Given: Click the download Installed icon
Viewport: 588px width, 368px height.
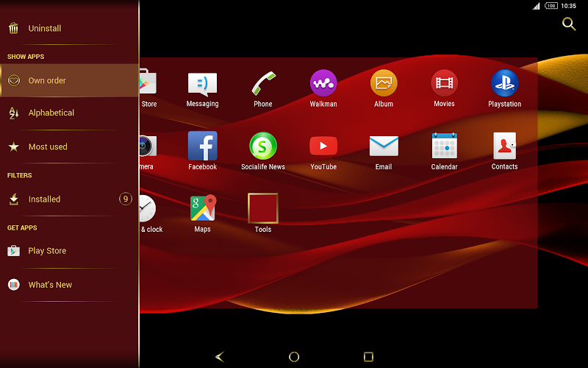Looking at the screenshot, I should pyautogui.click(x=14, y=199).
